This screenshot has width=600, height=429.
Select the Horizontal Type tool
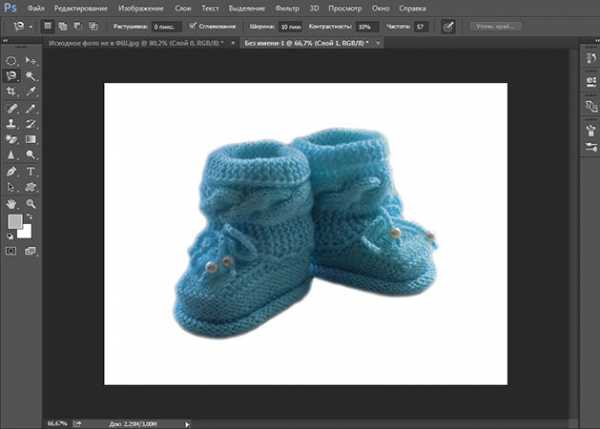[x=30, y=171]
